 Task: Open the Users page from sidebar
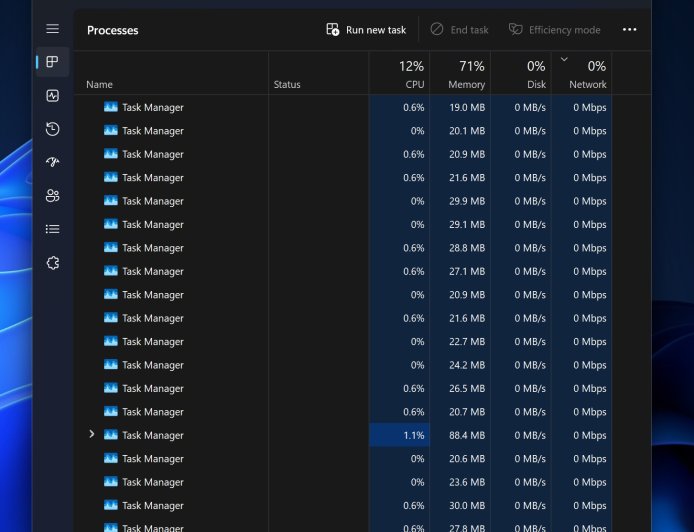(x=52, y=196)
